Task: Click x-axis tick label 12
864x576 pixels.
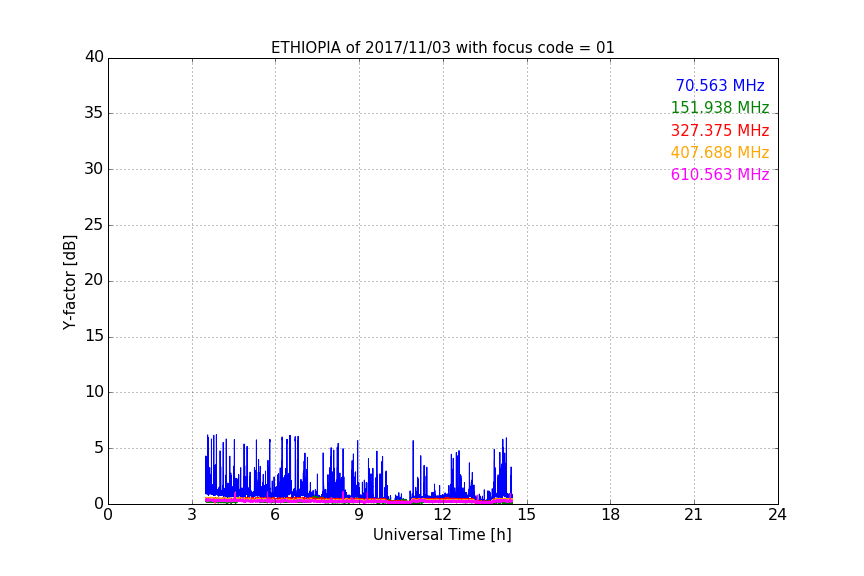Action: click(x=443, y=515)
